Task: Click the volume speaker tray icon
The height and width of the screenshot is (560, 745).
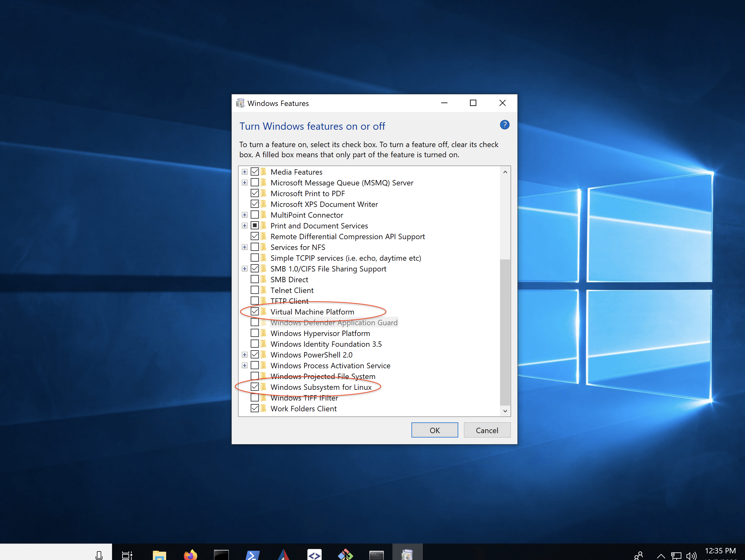Action: click(x=691, y=555)
